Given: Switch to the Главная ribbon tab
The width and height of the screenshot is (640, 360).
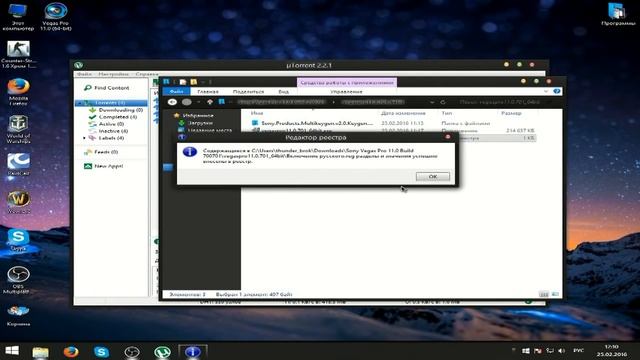Looking at the screenshot, I should pos(208,92).
